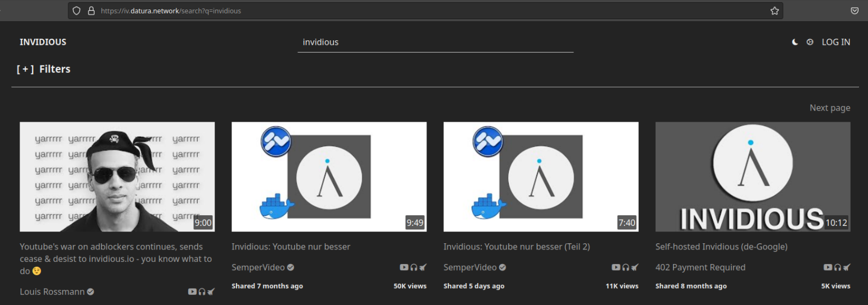Go to the INVIDIOUS home link
The height and width of the screenshot is (305, 868).
[43, 42]
